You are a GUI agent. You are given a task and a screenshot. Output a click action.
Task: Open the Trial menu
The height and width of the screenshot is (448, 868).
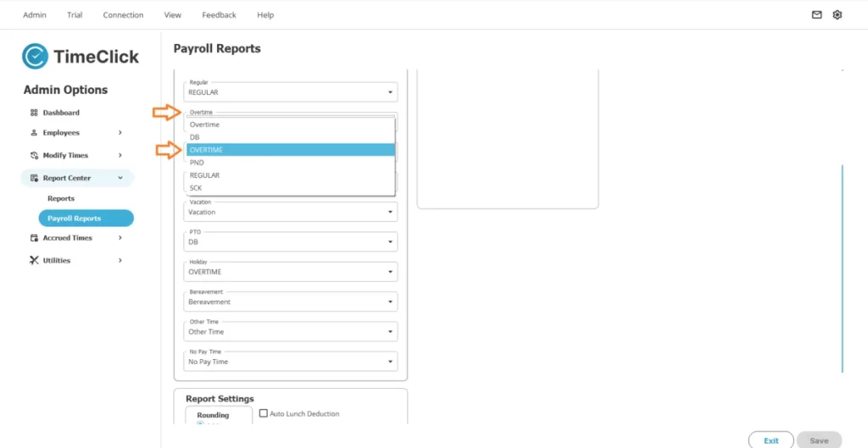click(x=75, y=15)
